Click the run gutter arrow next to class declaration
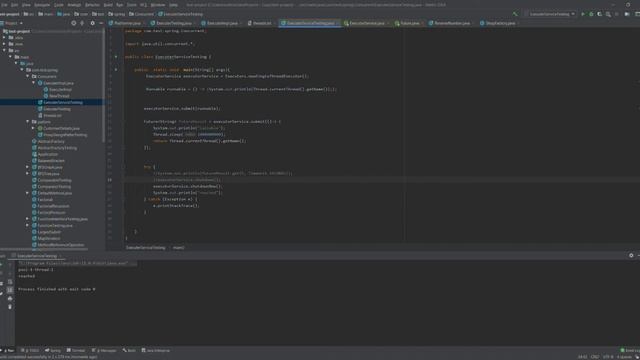The image size is (640, 360). tap(116, 57)
